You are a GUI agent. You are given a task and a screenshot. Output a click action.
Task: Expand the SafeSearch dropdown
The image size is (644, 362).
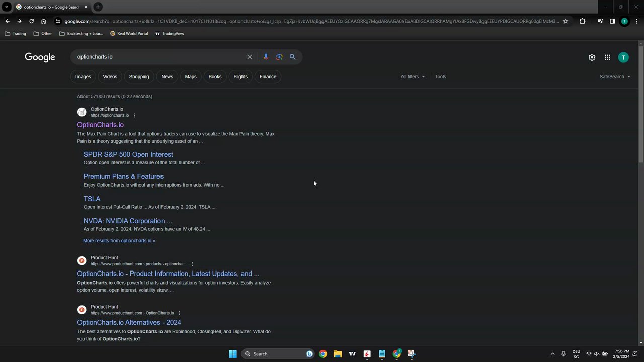point(615,77)
